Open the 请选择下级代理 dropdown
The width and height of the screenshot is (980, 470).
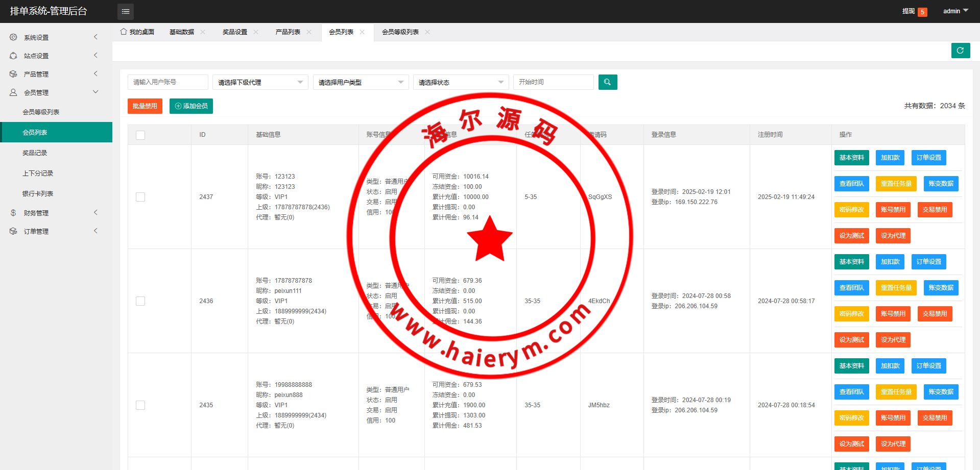[x=260, y=82]
